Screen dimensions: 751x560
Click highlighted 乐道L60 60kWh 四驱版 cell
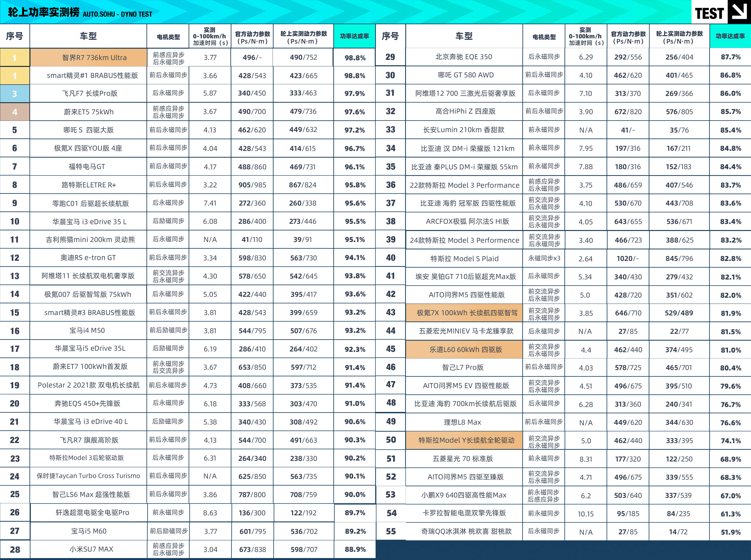(x=464, y=350)
